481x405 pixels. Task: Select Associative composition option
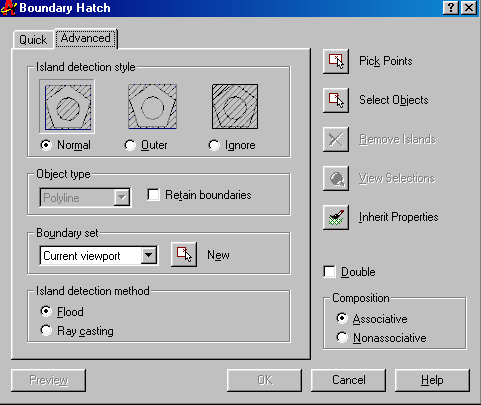pos(342,318)
